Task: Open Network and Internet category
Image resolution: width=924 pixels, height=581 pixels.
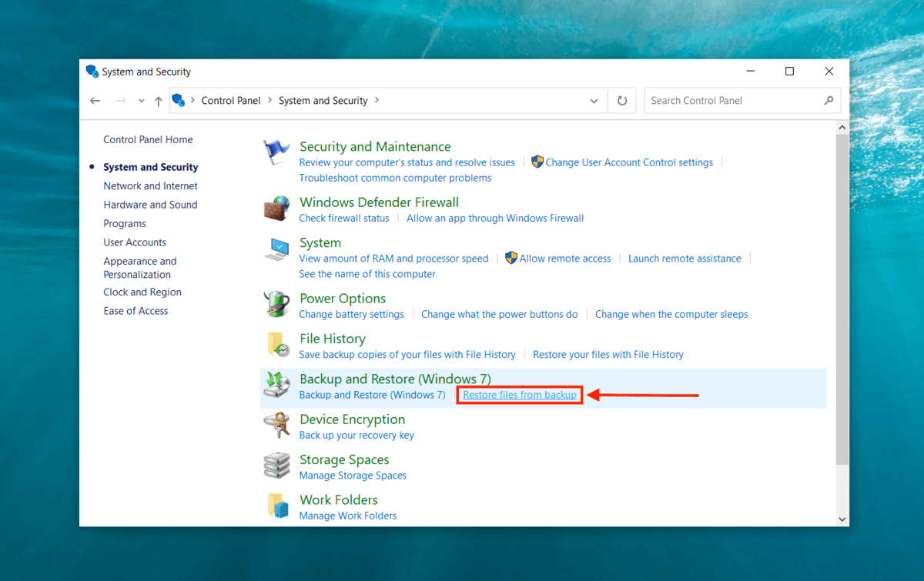Action: (x=150, y=185)
